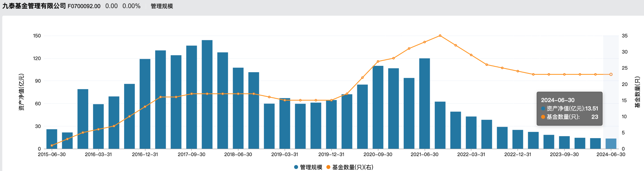Viewport: 644px width, 171px height.
Task: Click the x-axis label 2022-12-31
Action: (517, 155)
